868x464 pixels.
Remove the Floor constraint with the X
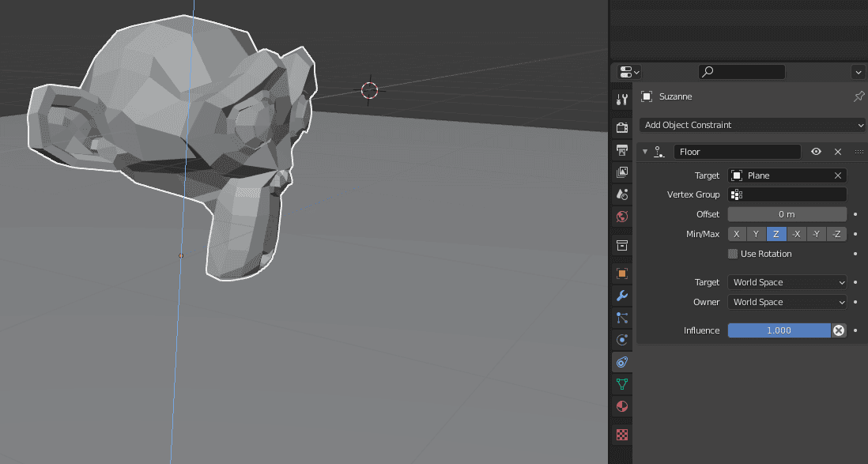pyautogui.click(x=836, y=151)
